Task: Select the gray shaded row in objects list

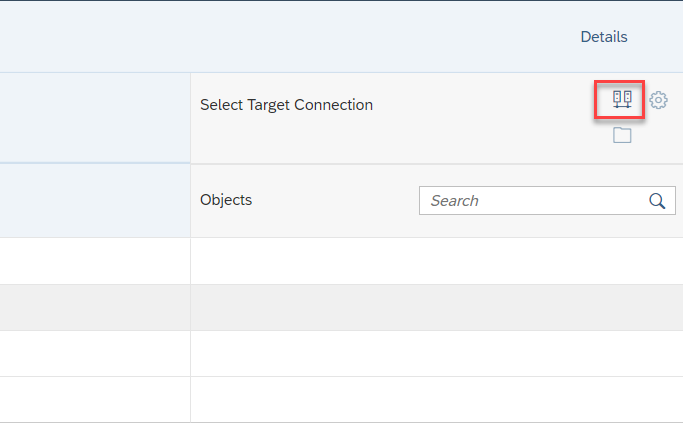Action: [437, 308]
